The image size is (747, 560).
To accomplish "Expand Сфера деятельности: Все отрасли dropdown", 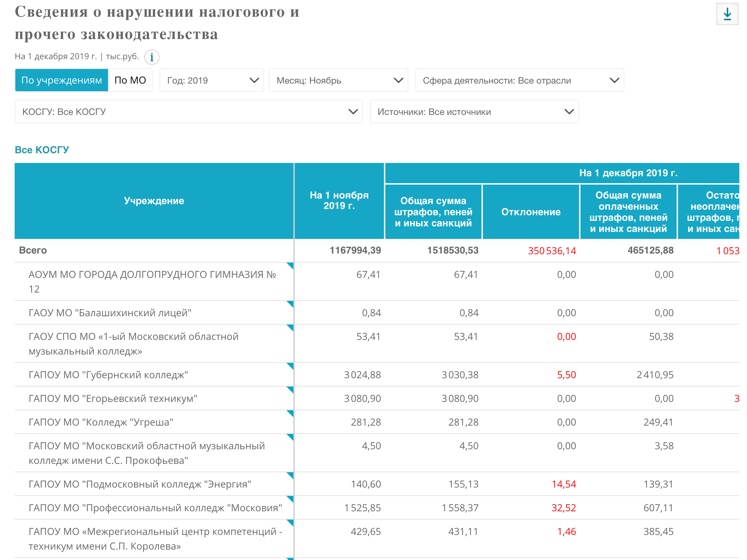I will pos(520,80).
